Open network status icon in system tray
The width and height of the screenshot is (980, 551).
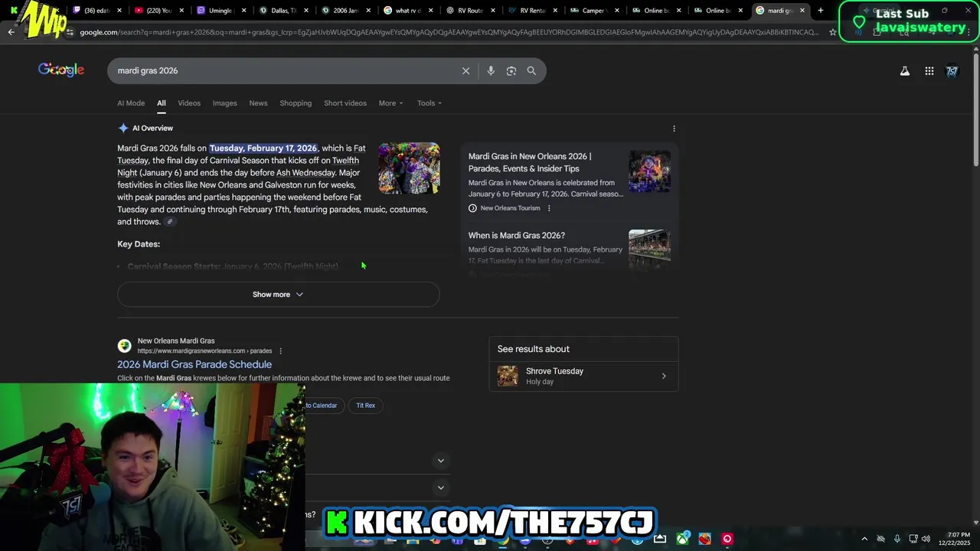(x=913, y=539)
